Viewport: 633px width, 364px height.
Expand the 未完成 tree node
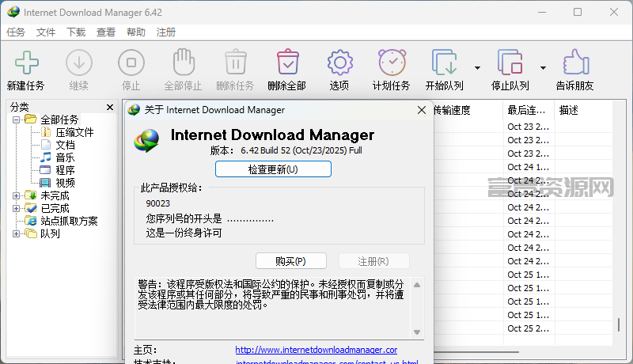pyautogui.click(x=16, y=195)
